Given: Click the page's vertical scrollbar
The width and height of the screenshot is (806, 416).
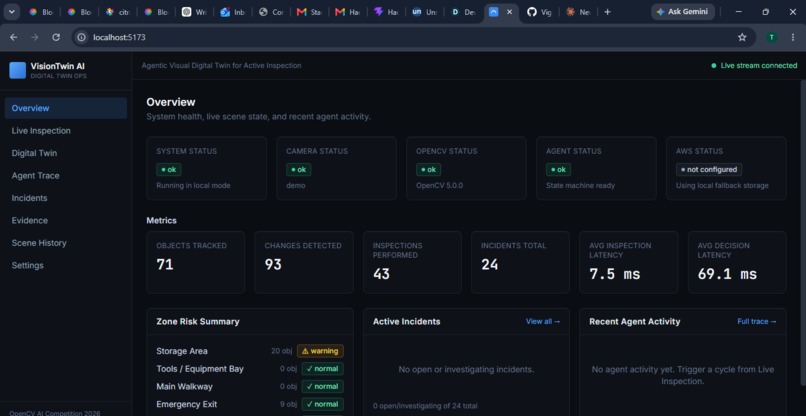Looking at the screenshot, I should 803,231.
